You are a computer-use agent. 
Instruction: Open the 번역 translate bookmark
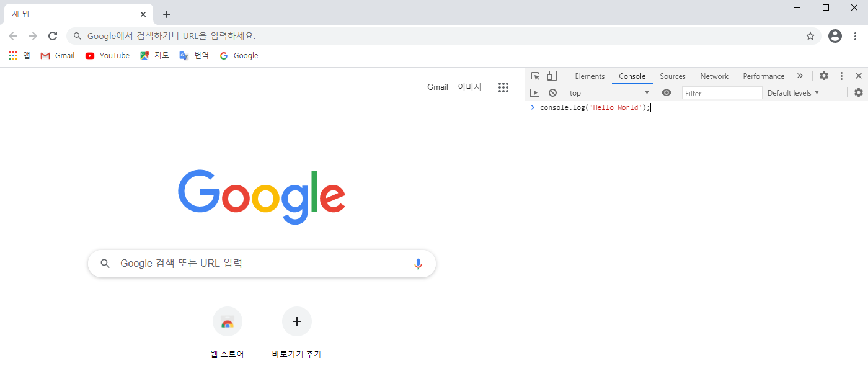click(x=194, y=55)
